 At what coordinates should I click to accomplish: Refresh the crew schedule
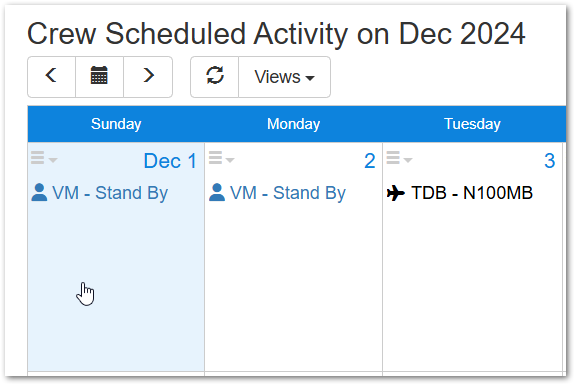(x=215, y=77)
